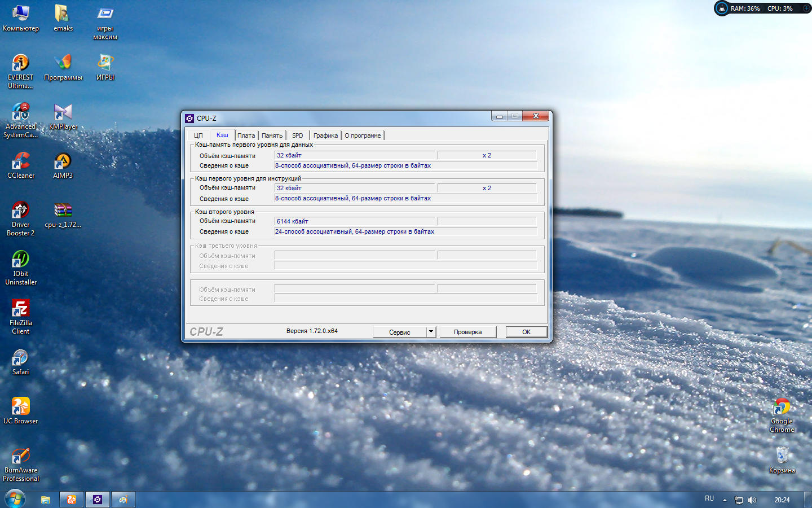Click the volume speaker tray icon
The height and width of the screenshot is (508, 812).
752,500
